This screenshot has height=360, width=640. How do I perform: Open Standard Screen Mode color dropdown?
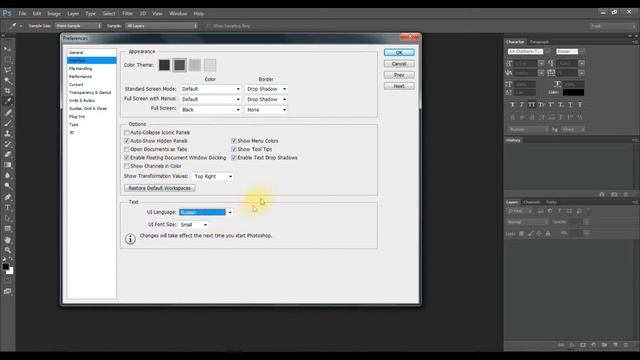pos(210,89)
